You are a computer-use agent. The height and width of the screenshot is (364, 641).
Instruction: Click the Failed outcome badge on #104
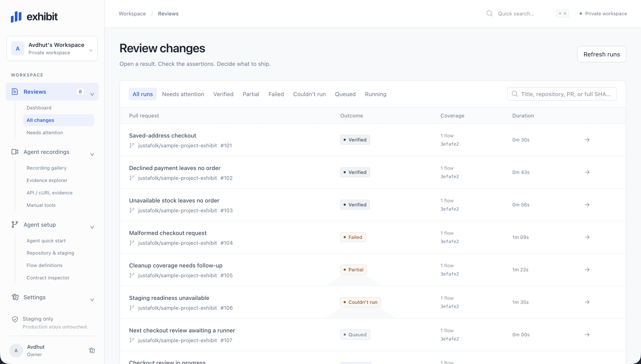[353, 237]
